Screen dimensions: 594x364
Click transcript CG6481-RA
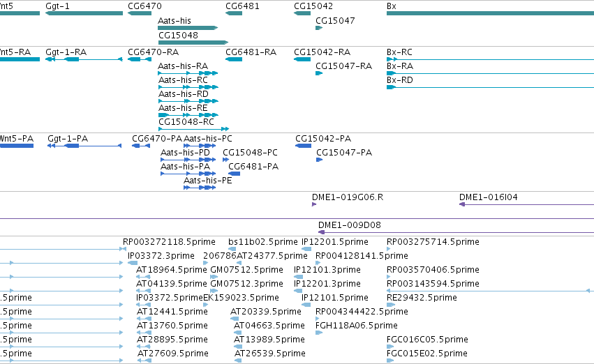(x=251, y=52)
